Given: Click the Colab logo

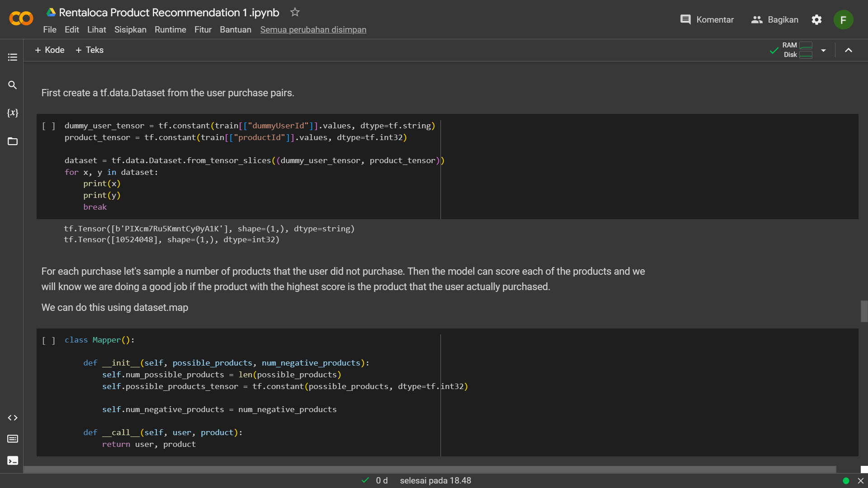Looking at the screenshot, I should coord(20,19).
